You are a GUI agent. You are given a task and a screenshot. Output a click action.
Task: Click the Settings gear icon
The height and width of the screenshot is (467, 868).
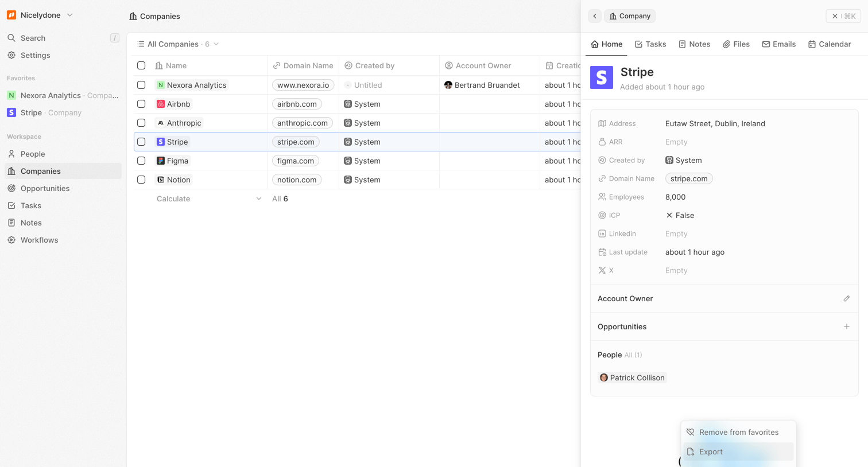click(11, 55)
